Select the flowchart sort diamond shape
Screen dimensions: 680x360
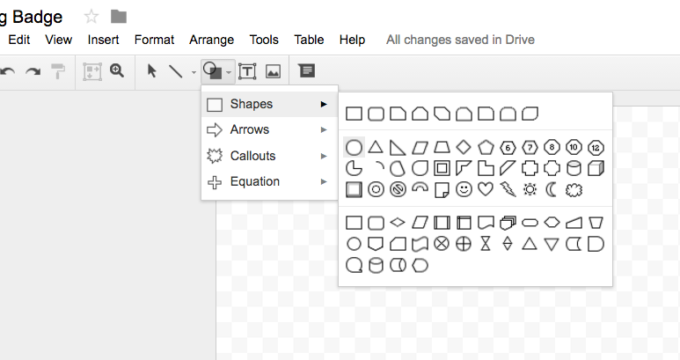(508, 244)
